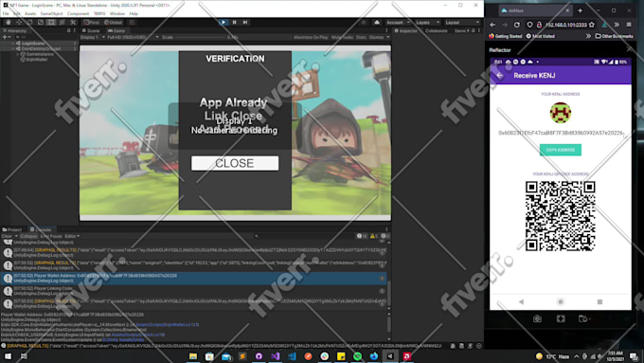Open the Full HD resolution dropdown
This screenshot has width=644, height=363.
[x=133, y=37]
